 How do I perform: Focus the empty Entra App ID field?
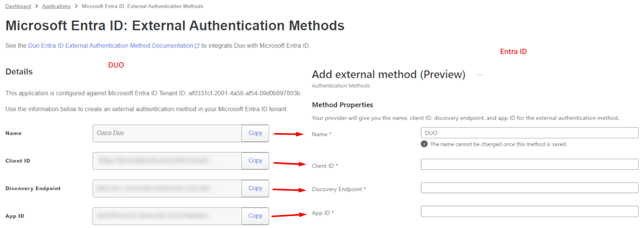pyautogui.click(x=529, y=211)
